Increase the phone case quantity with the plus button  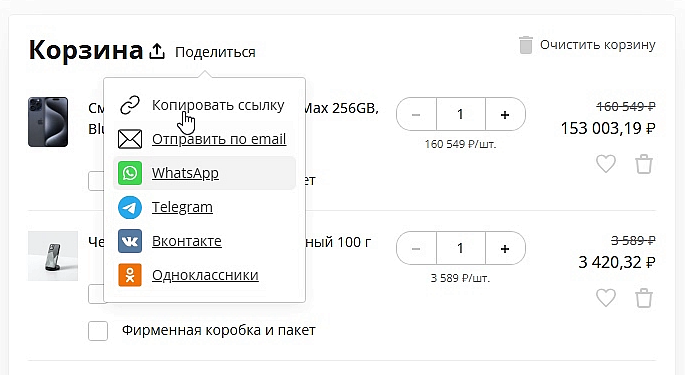click(505, 249)
